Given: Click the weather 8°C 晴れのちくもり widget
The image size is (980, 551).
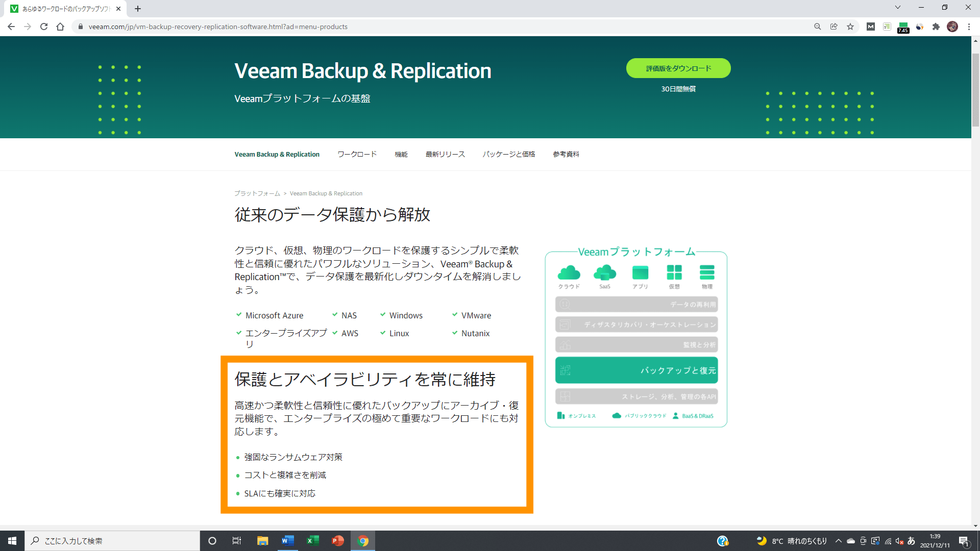Looking at the screenshot, I should (x=791, y=541).
